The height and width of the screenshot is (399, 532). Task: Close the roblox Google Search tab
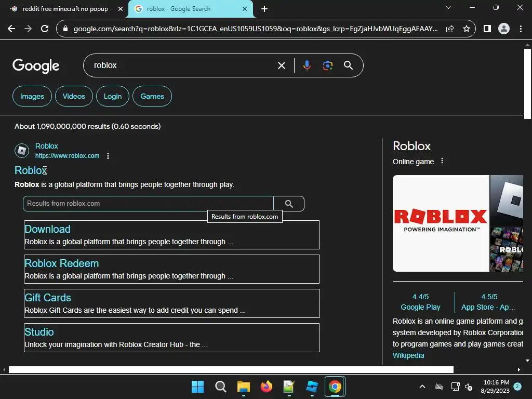(x=245, y=9)
